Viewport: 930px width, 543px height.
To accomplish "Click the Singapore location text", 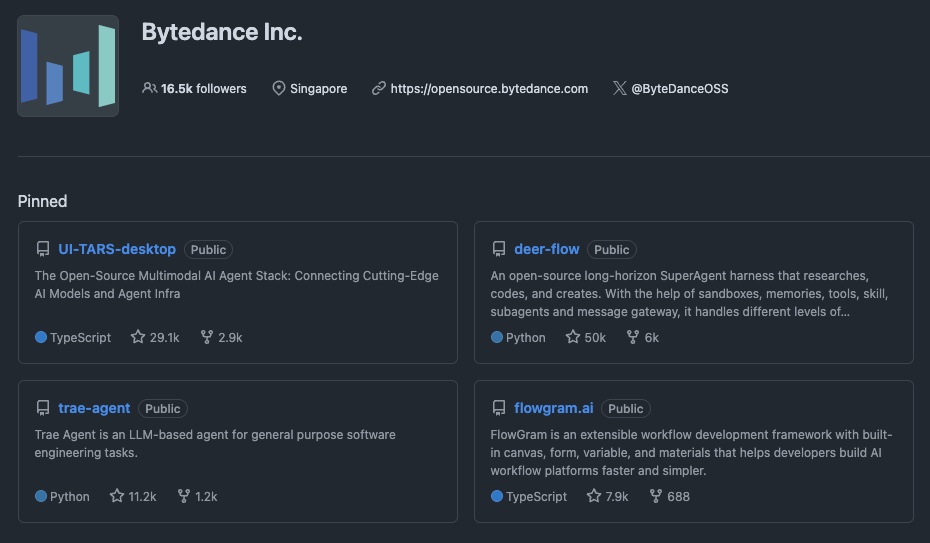I will click(319, 88).
